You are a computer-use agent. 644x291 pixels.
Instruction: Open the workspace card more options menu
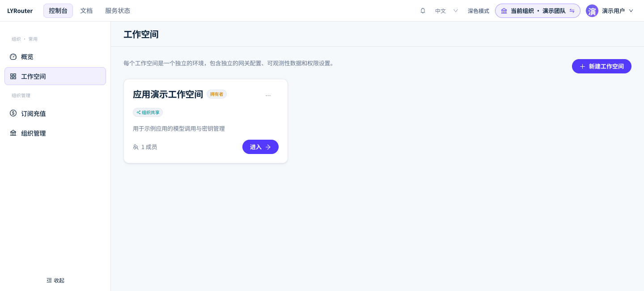pos(268,95)
